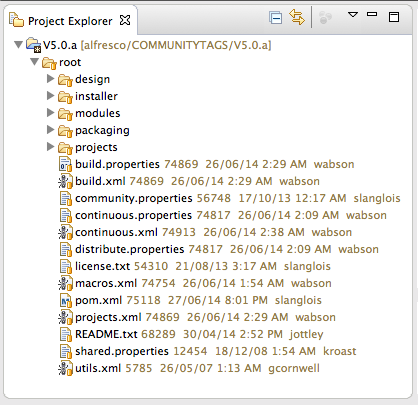Click the packaging folder icon
This screenshot has height=405, width=418.
pyautogui.click(x=65, y=131)
